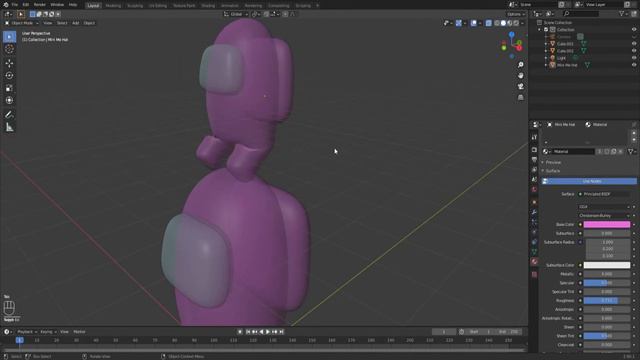This screenshot has height=360, width=640.
Task: Select the Scale tool
Action: tap(9, 88)
